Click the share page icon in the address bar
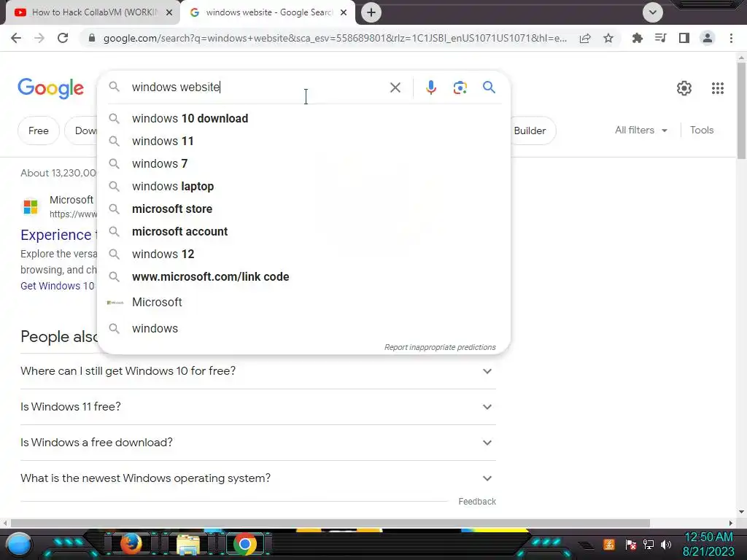This screenshot has height=560, width=747. (x=585, y=38)
